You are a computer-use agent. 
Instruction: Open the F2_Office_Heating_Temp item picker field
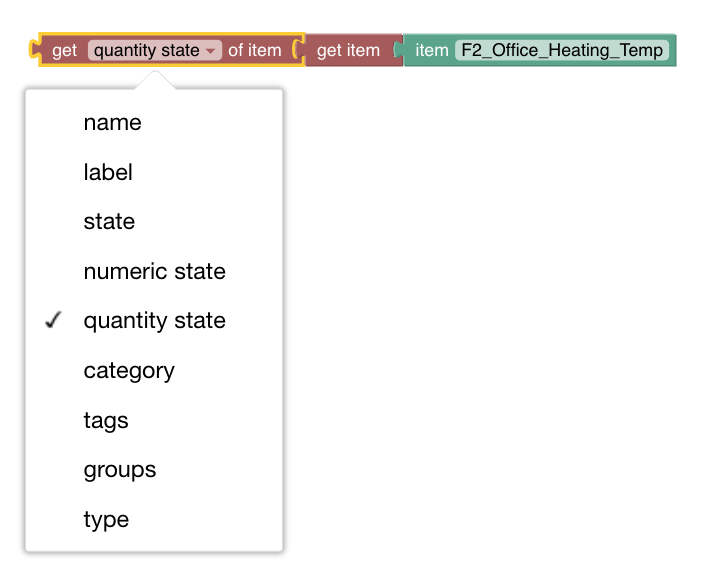click(x=562, y=51)
